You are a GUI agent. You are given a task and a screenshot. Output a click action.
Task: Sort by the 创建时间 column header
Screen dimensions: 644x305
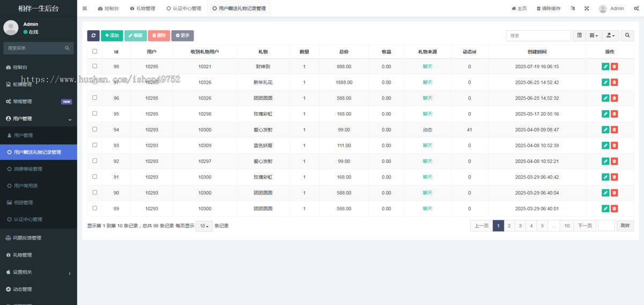point(537,52)
